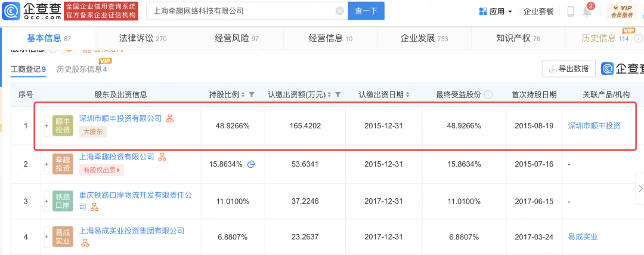Open pie chart icon beside 15.8634%
The height and width of the screenshot is (255, 644).
coord(252,164)
